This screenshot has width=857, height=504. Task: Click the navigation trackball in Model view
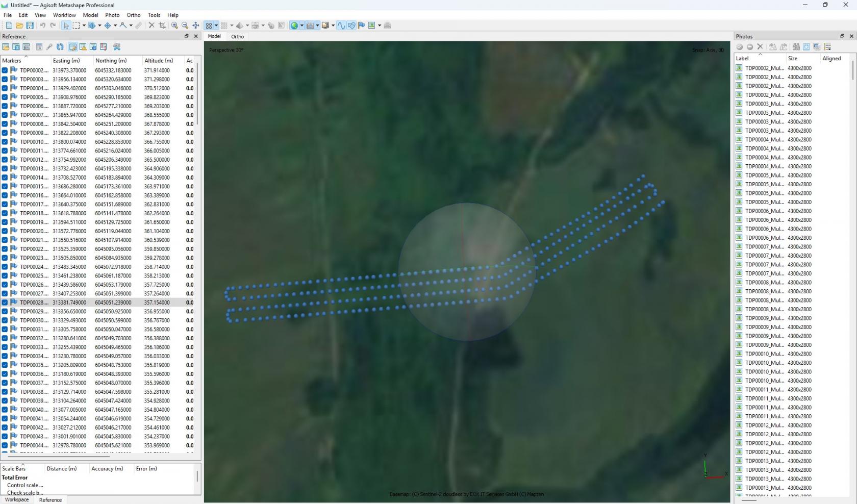(x=466, y=272)
